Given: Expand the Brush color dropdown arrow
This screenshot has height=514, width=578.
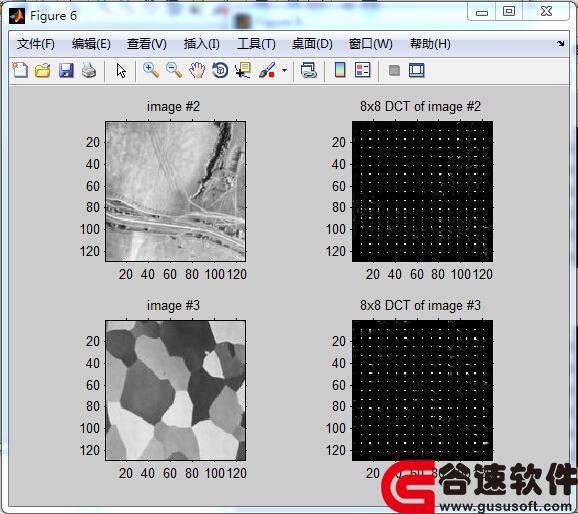Looking at the screenshot, I should (x=284, y=70).
